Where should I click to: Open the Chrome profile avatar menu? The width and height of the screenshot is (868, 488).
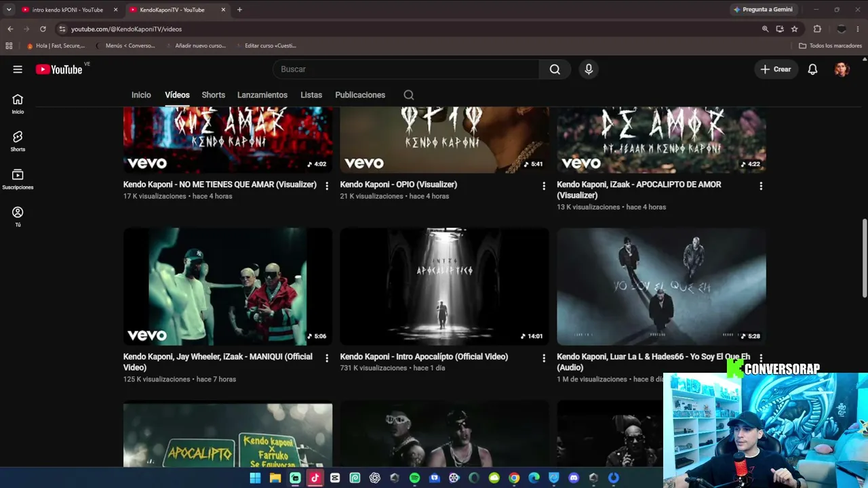coord(842,29)
